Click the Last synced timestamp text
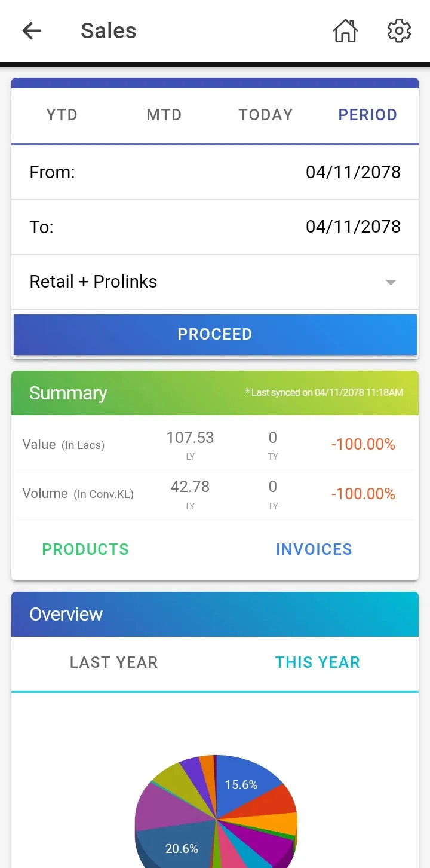The image size is (430, 868). point(324,393)
